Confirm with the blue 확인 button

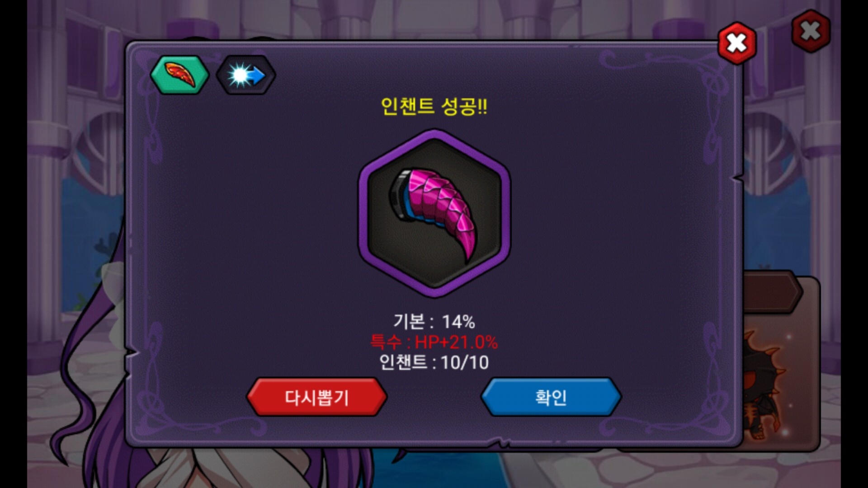point(551,397)
